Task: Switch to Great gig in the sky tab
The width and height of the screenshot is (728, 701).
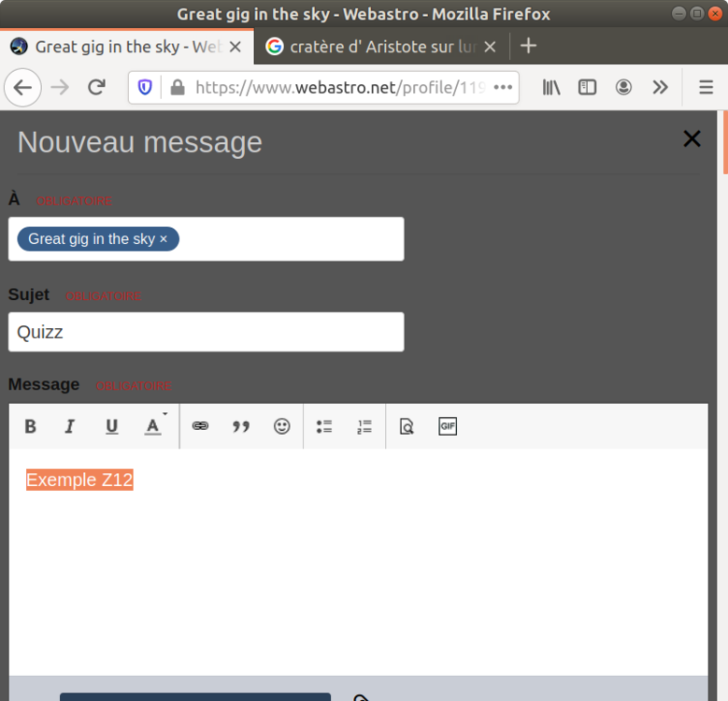Action: pyautogui.click(x=127, y=47)
